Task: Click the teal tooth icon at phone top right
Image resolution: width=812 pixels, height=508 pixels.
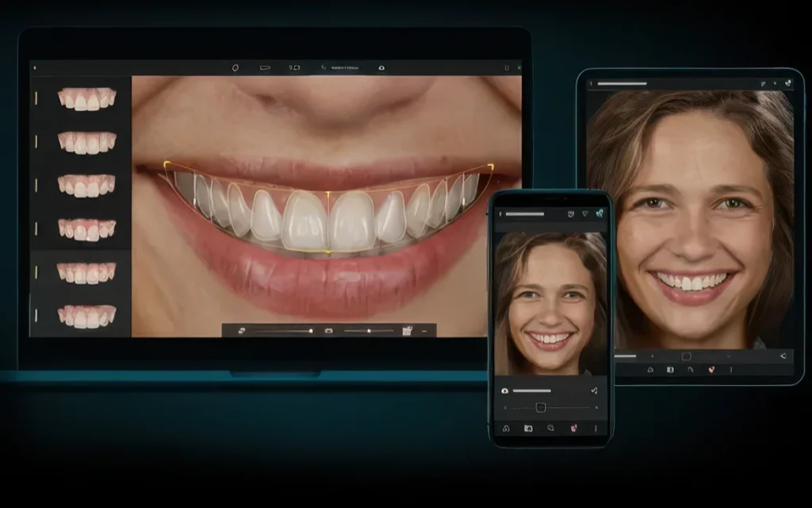Action: coord(599,214)
